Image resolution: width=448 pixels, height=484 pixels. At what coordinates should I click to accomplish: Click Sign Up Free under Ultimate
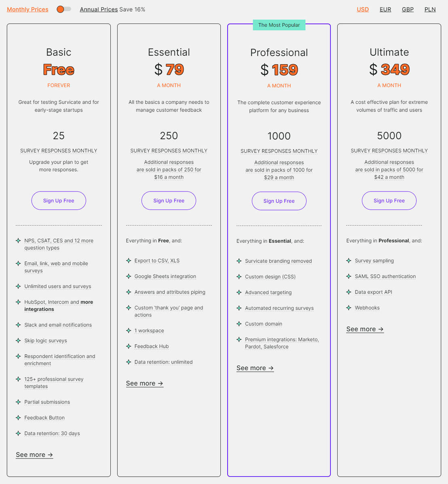pyautogui.click(x=389, y=201)
